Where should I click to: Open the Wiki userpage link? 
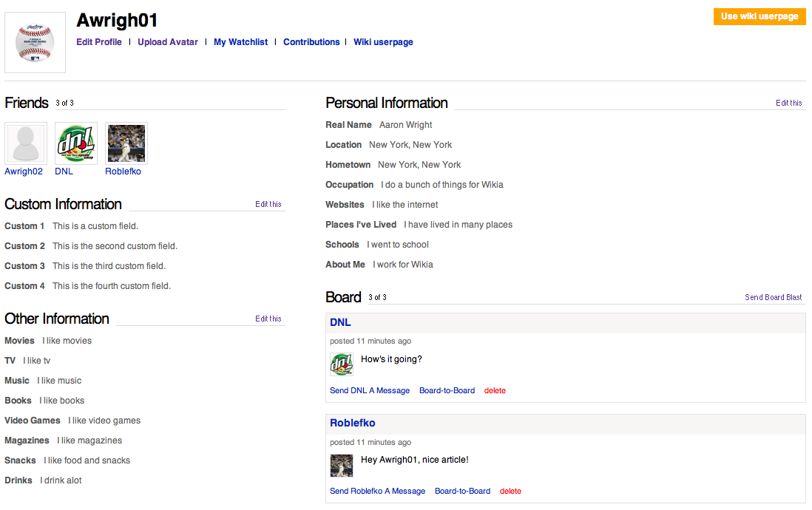click(x=383, y=42)
